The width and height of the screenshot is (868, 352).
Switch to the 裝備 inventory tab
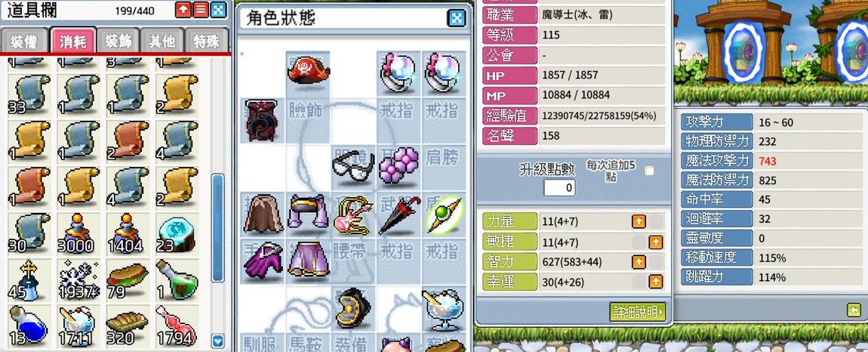click(x=23, y=41)
